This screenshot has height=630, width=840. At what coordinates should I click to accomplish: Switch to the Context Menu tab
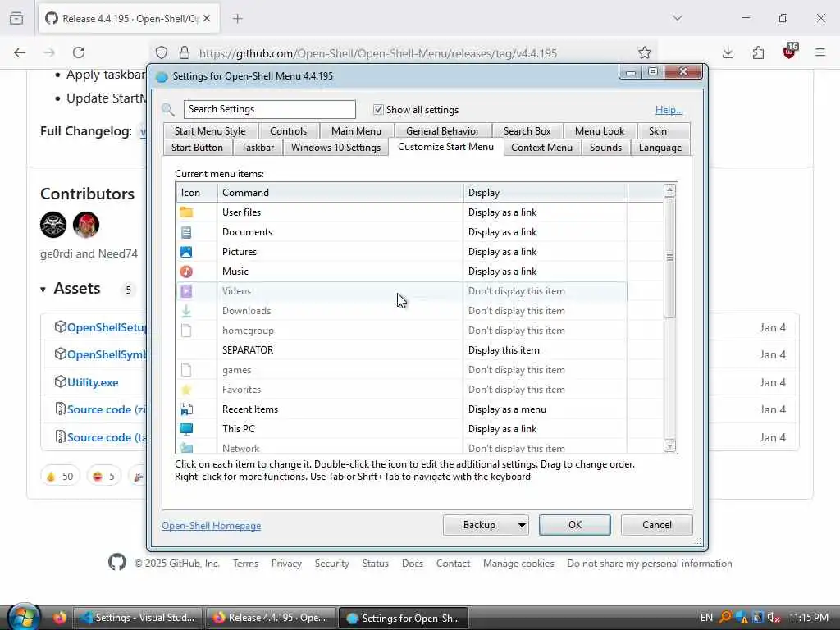click(x=541, y=148)
